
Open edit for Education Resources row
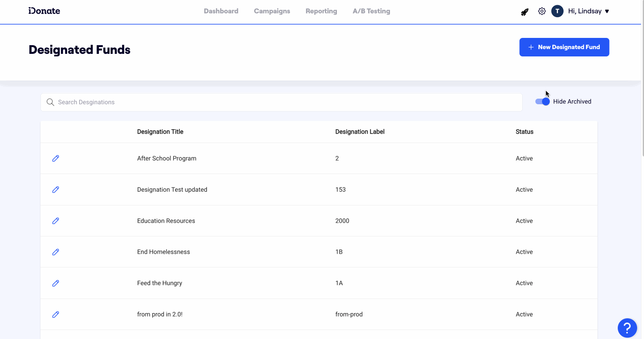pos(55,221)
